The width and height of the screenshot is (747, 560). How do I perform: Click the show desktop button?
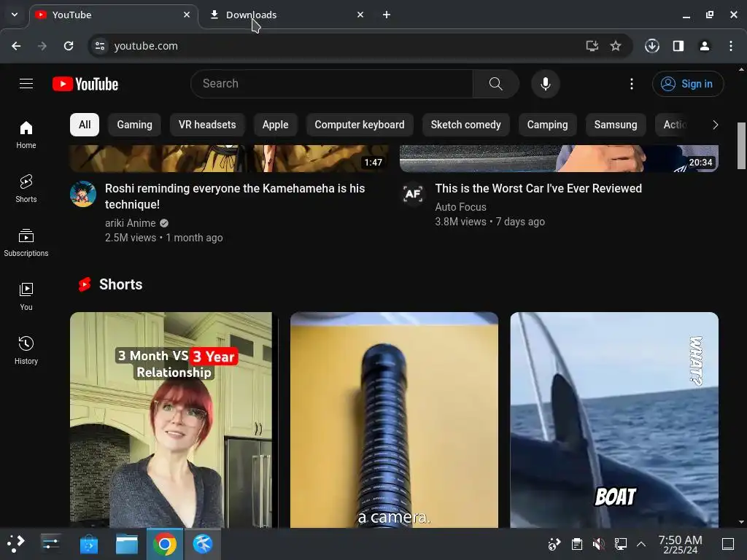click(728, 544)
